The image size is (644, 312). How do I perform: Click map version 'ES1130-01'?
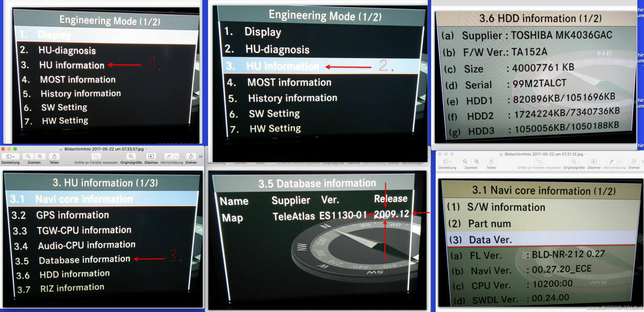(343, 215)
